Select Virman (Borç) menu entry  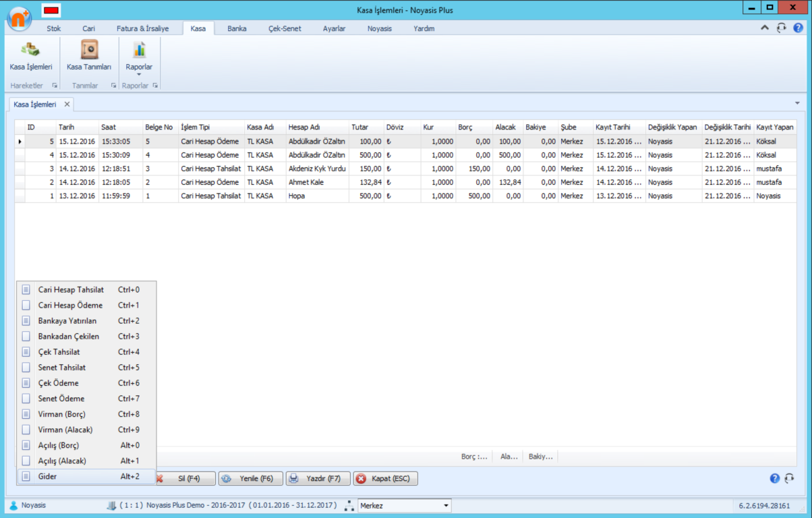(86, 414)
